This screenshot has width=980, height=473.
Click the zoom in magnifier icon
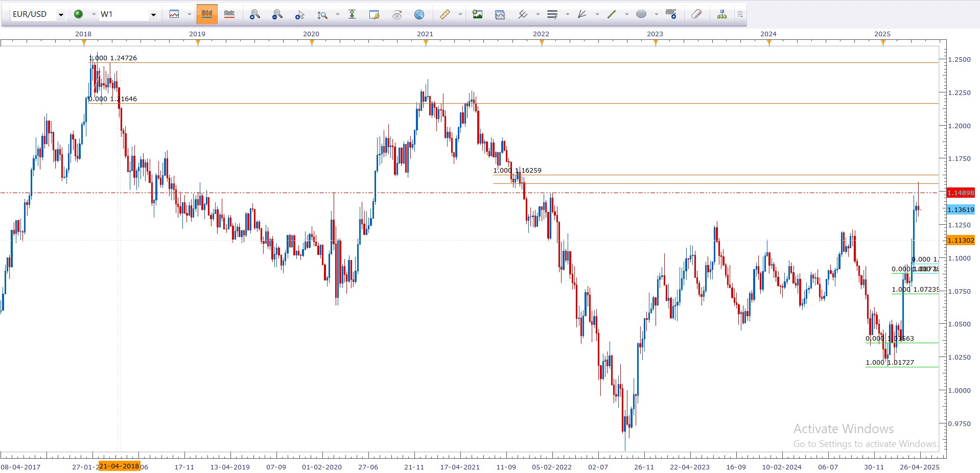[x=254, y=14]
